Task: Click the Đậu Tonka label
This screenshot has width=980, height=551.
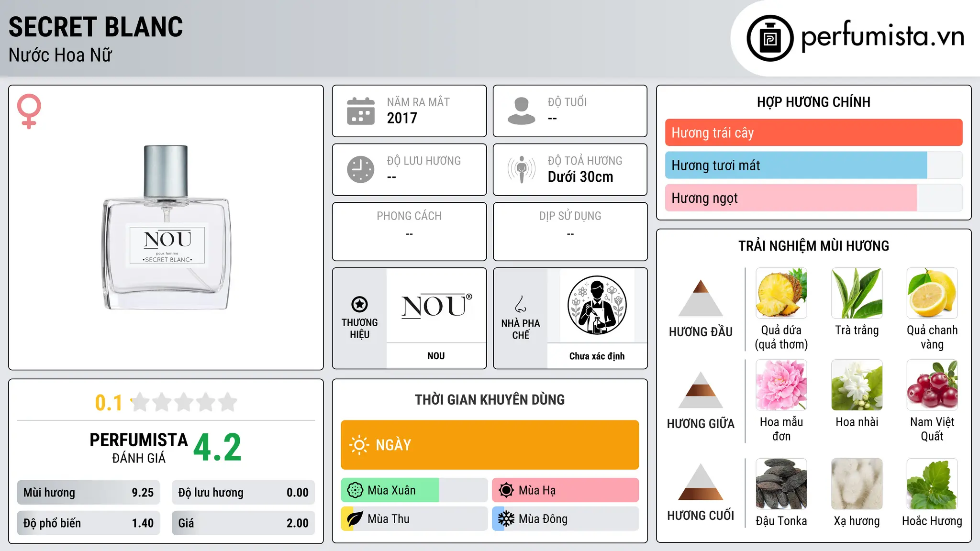Action: (x=781, y=521)
